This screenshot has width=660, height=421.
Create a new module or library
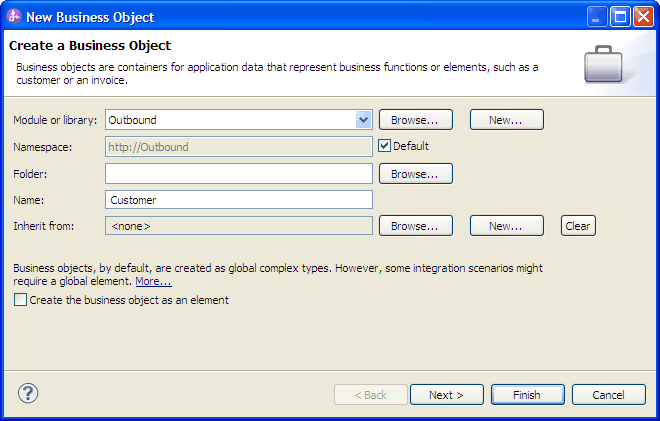(507, 120)
